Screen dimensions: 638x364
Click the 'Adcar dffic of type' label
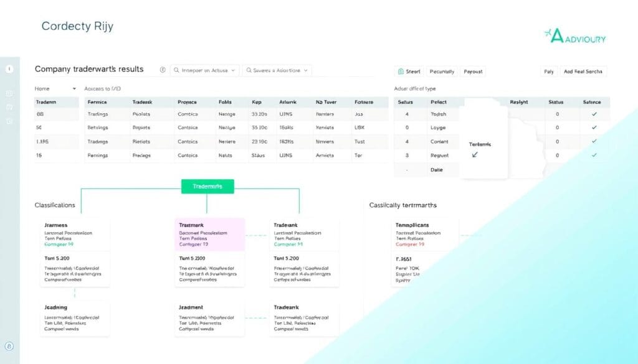[x=414, y=88]
